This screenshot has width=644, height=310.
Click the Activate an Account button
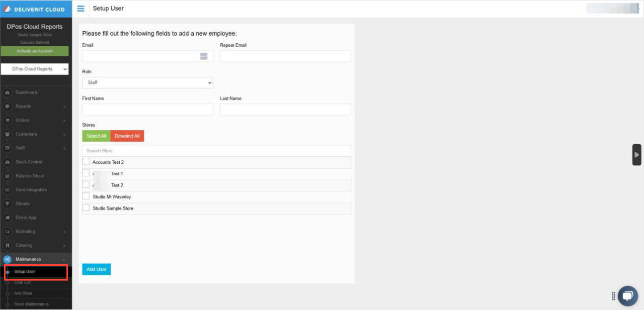[35, 51]
